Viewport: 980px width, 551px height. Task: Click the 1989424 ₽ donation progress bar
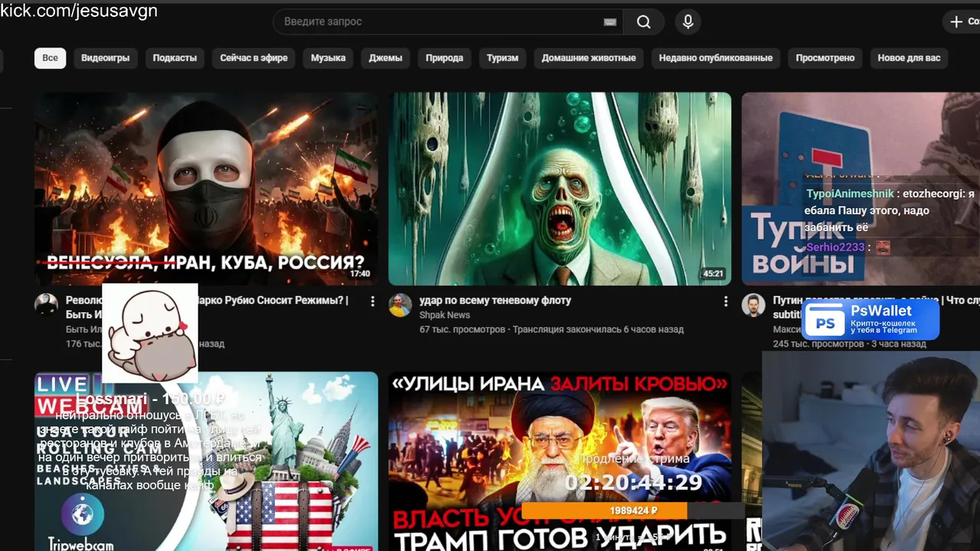point(632,510)
